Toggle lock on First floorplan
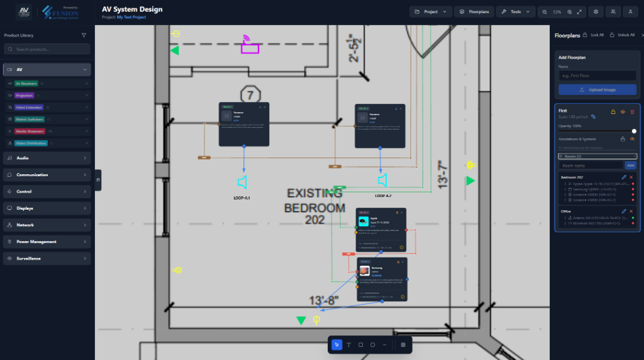Screen dimensions: 644x360 (613, 112)
